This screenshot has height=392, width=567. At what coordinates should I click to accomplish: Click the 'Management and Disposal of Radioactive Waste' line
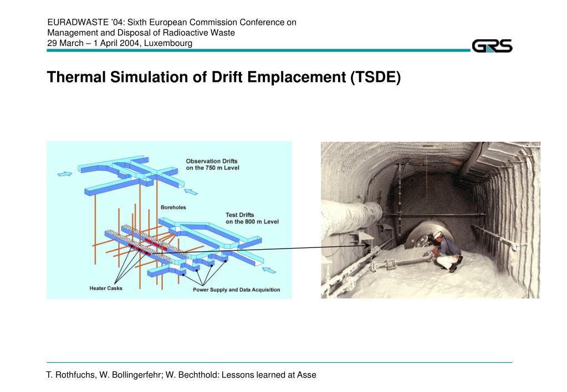pyautogui.click(x=141, y=33)
